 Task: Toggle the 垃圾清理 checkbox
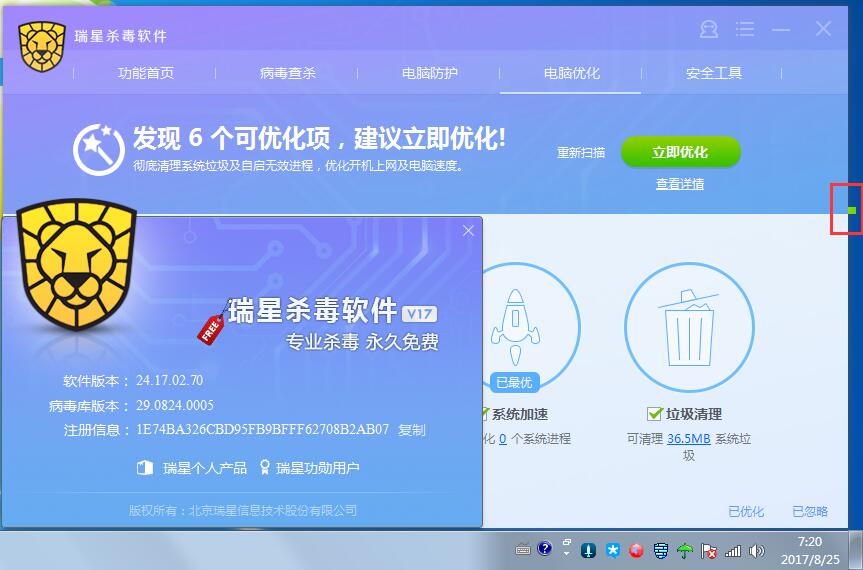[654, 414]
